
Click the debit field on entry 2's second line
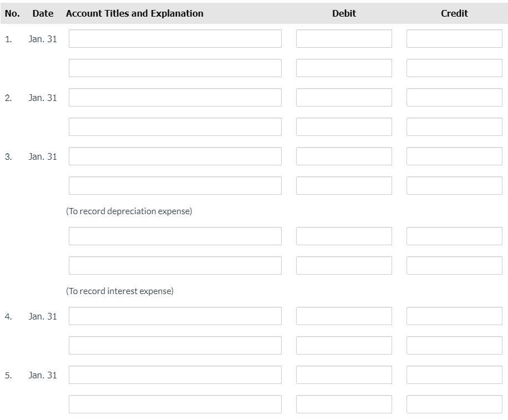coord(344,127)
